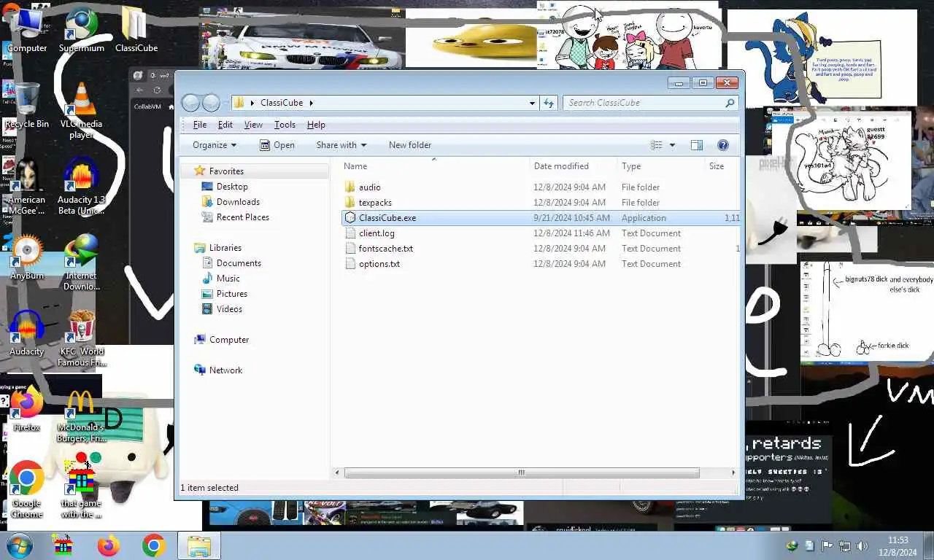Launch VLC media player shortcut

coord(81,111)
